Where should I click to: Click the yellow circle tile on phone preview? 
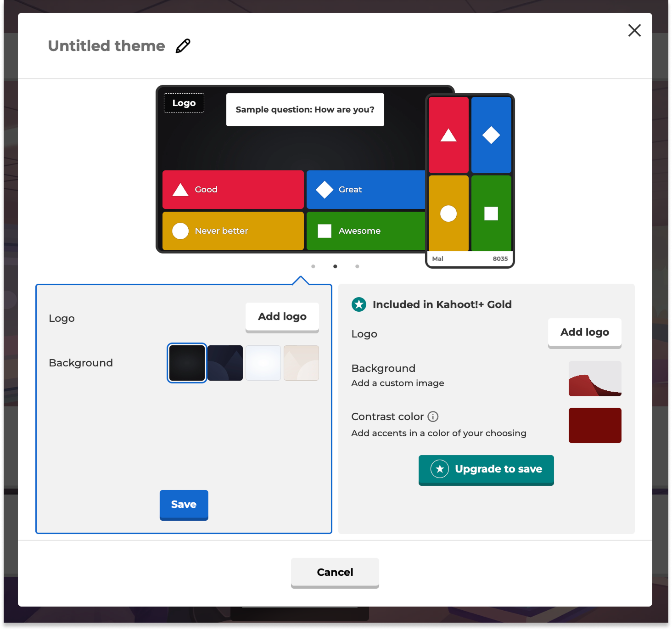pos(448,214)
